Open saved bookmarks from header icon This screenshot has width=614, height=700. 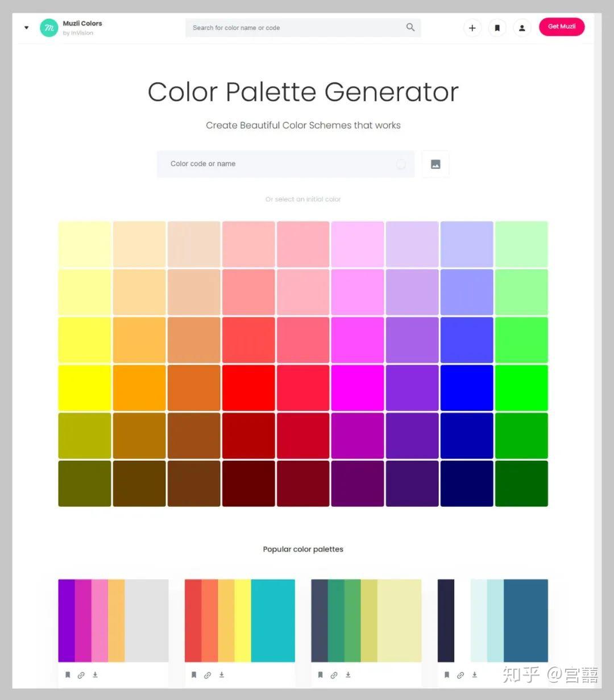[497, 28]
